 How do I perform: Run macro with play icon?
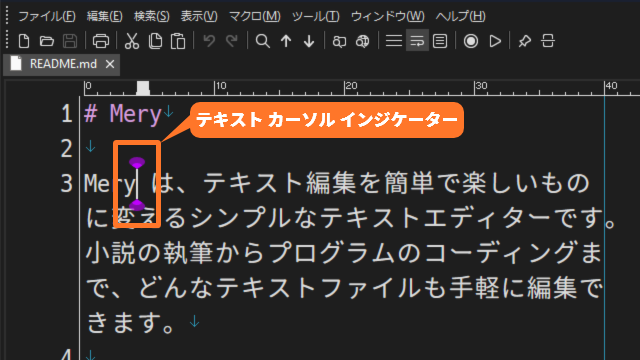[495, 41]
